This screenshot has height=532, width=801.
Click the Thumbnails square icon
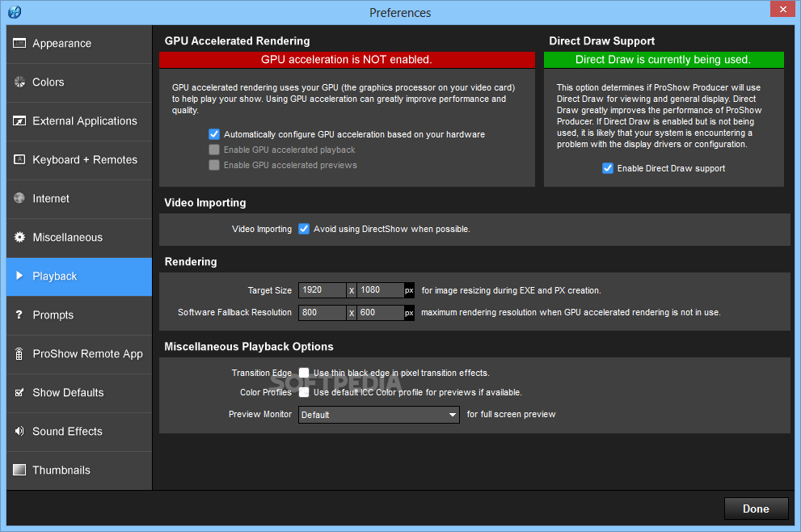pos(19,471)
